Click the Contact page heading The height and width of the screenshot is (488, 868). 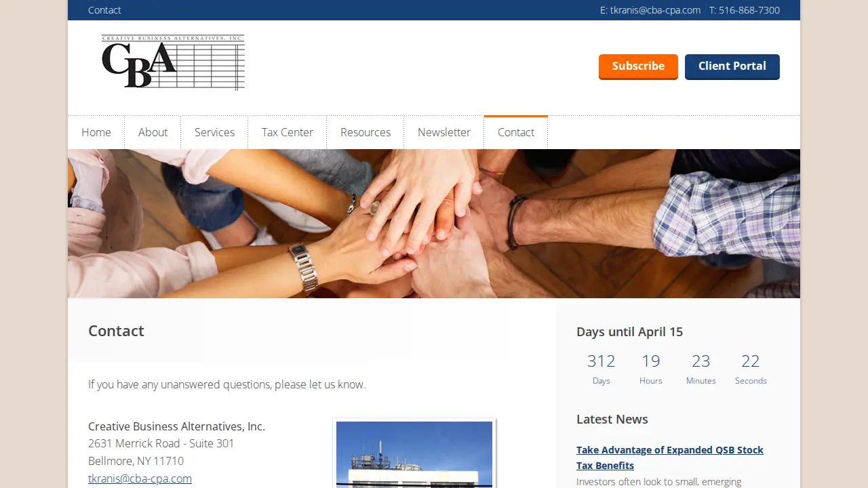(116, 331)
